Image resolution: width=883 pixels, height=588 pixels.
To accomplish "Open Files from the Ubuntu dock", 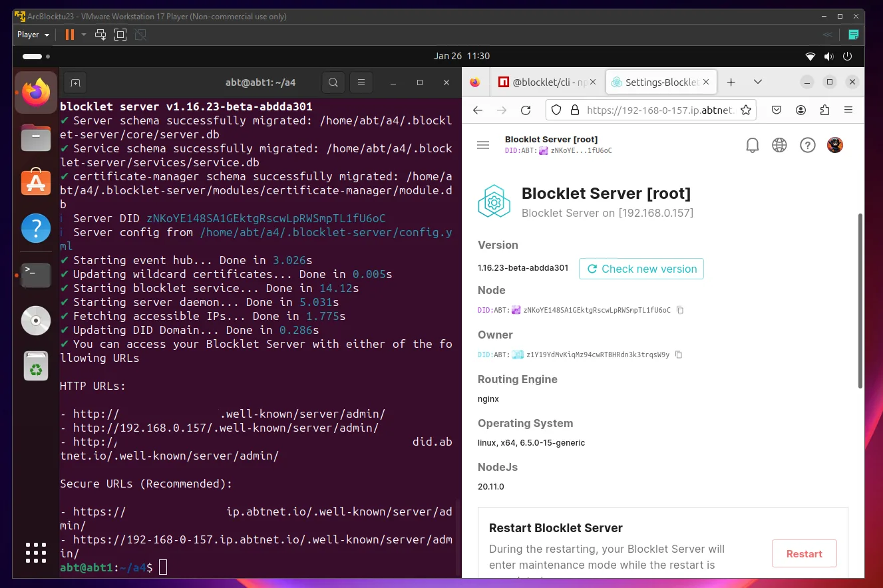I will point(36,138).
